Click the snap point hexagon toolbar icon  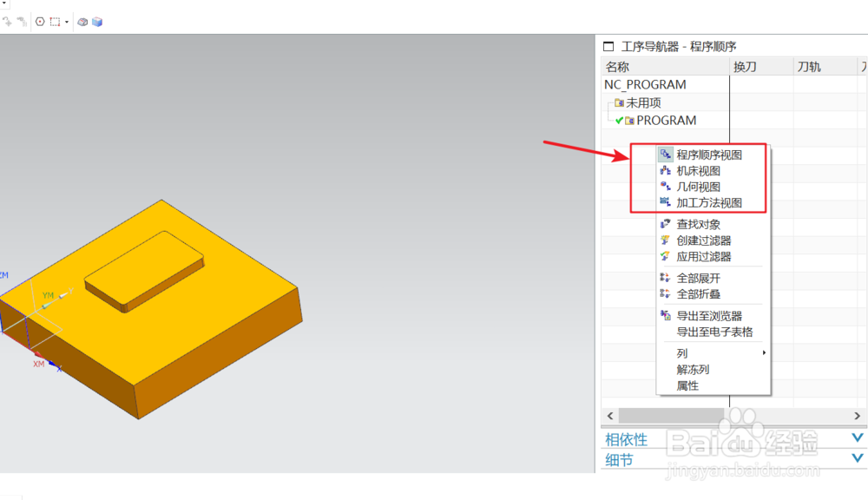[40, 22]
